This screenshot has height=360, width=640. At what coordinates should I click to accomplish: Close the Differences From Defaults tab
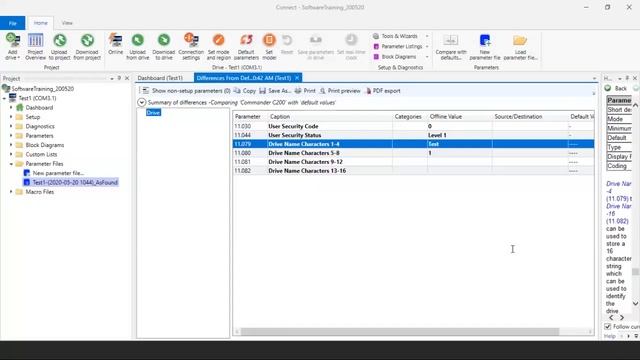point(297,78)
